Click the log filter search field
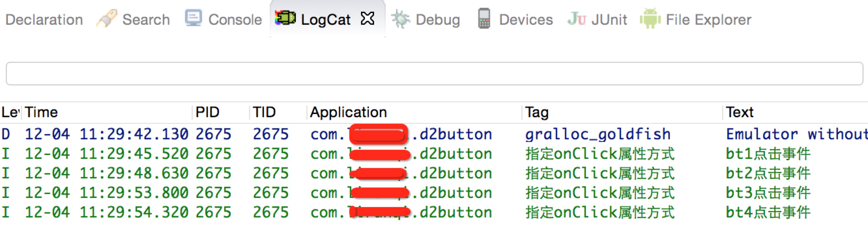The image size is (868, 237). point(434,73)
